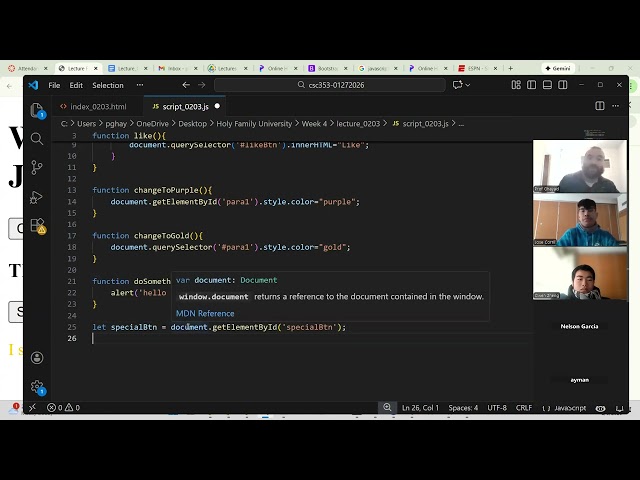
Task: Toggle primary side bar visibility
Action: [x=531, y=85]
